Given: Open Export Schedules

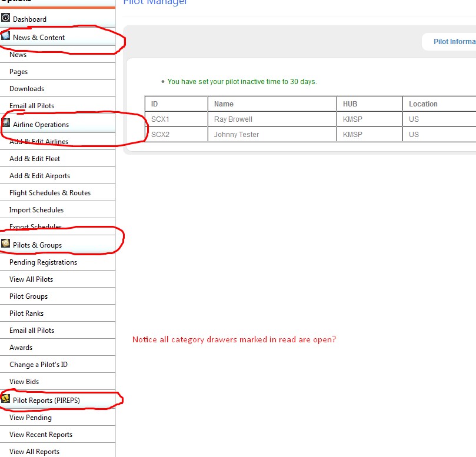Looking at the screenshot, I should 58,226.
